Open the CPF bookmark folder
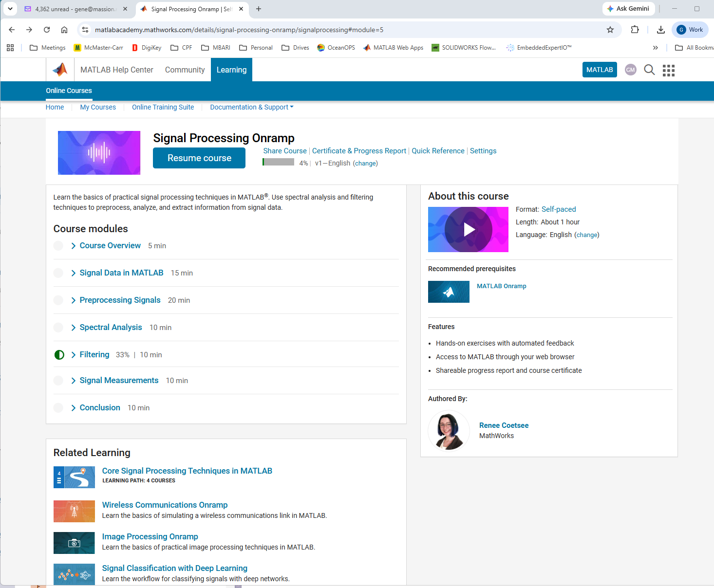Image resolution: width=714 pixels, height=588 pixels. [181, 48]
